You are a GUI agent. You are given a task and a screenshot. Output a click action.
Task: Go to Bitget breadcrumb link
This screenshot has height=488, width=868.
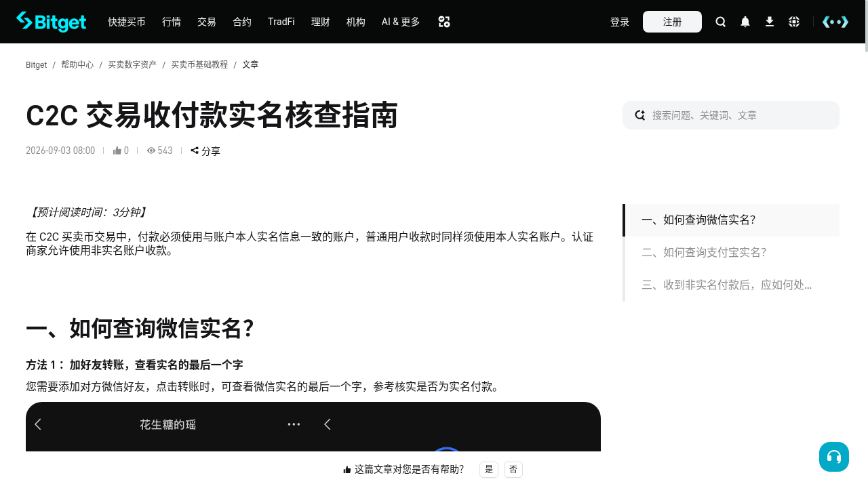pos(36,64)
